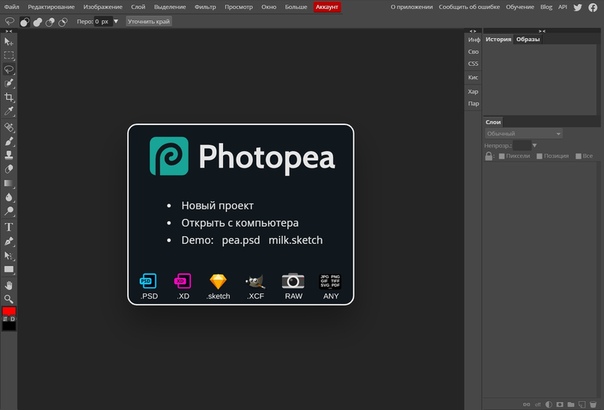Select the Eraser tool
Image resolution: width=604 pixels, height=410 pixels.
pos(8,169)
